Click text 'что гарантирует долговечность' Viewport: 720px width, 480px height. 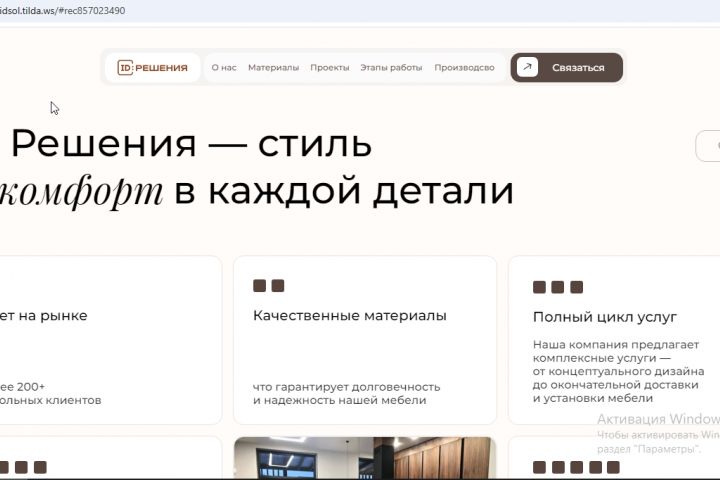347,387
